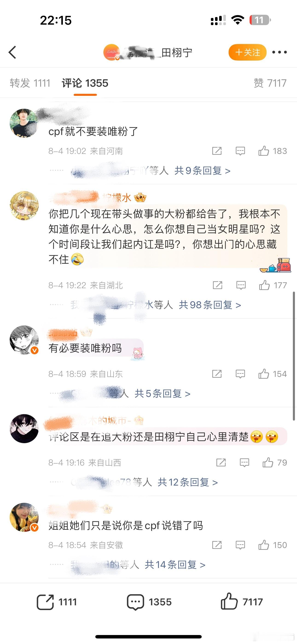This screenshot has height=644, width=297.
Task: Switch to the 赞 7117 tab
Action: pos(270,83)
